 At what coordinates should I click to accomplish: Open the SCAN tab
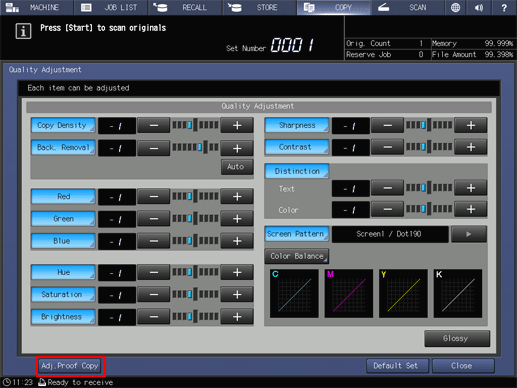(x=407, y=7)
